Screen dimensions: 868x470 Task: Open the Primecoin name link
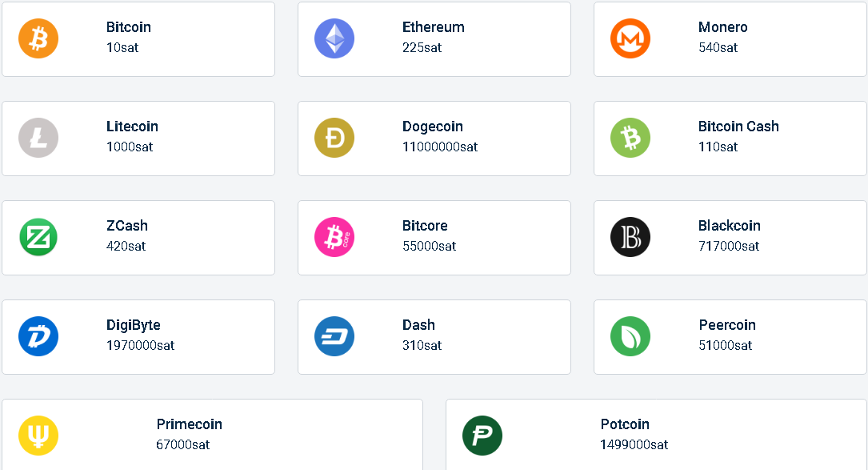[190, 424]
